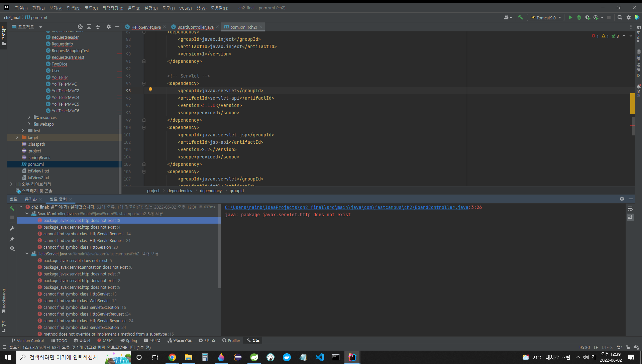Open the 빌드(B) menu in menu bar
642x364 pixels.
(134, 8)
